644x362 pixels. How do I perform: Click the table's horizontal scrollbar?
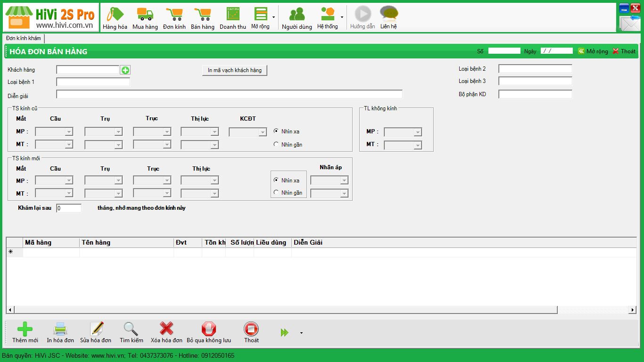tap(283, 310)
